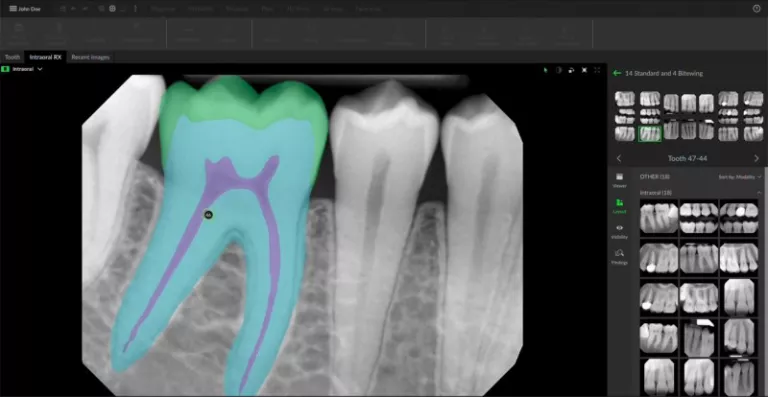Open the last thumbnail in second intraoral row
This screenshot has width=768, height=397.
[739, 257]
